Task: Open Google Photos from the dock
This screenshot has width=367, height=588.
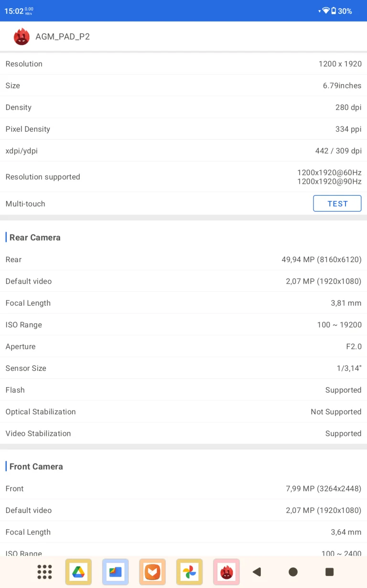Action: point(189,572)
